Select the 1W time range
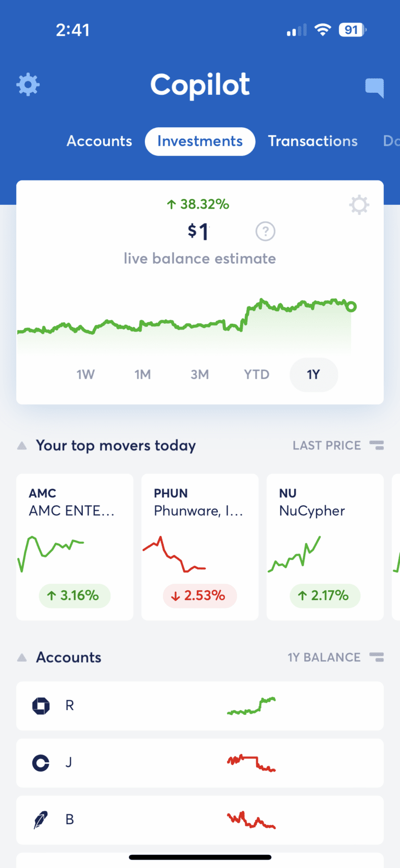 coord(85,374)
